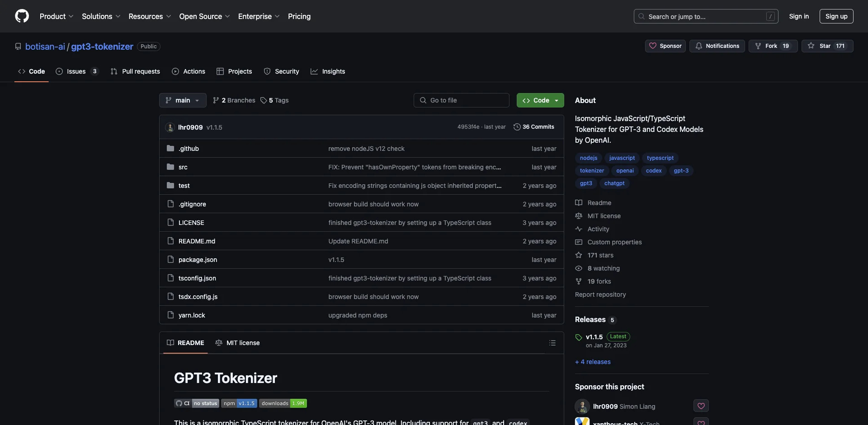Click the npm v1.1.5 badge
Image resolution: width=868 pixels, height=425 pixels.
[239, 403]
